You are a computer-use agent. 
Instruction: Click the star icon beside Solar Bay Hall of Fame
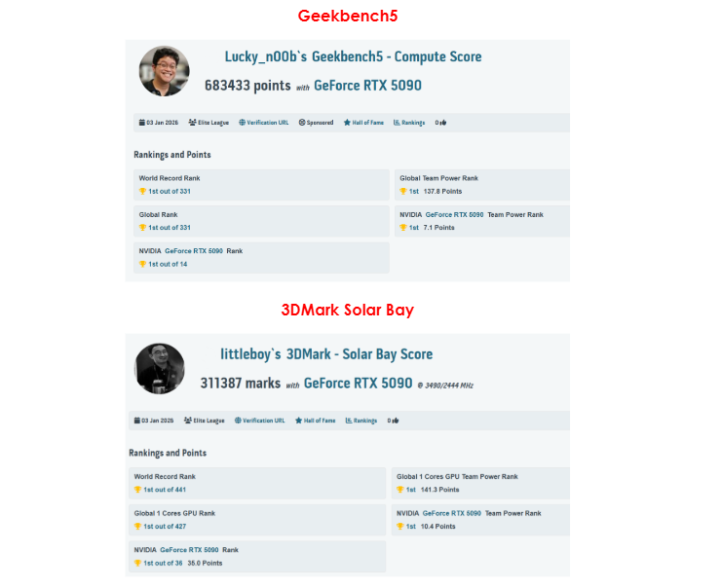click(298, 421)
